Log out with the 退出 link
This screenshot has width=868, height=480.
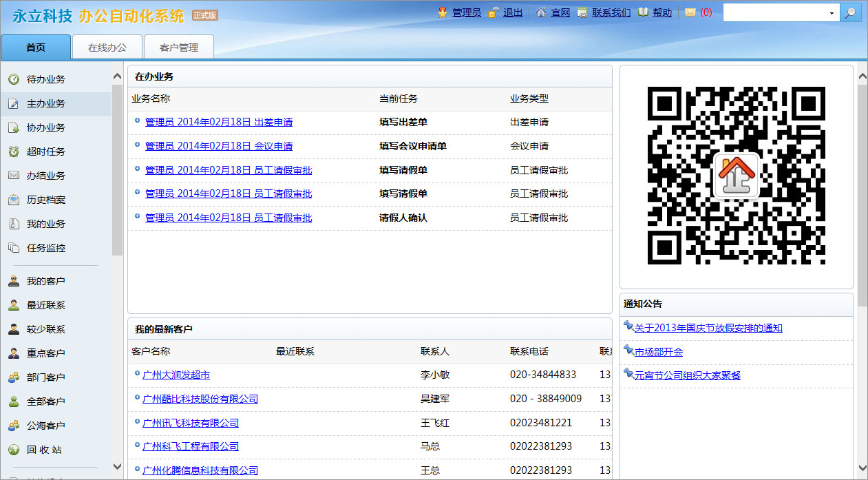pyautogui.click(x=513, y=12)
